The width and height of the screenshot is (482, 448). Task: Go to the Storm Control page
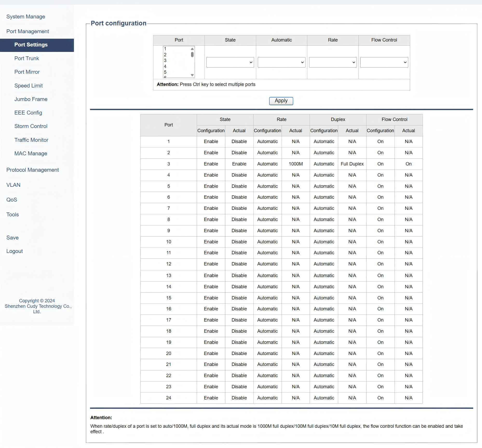pos(31,126)
